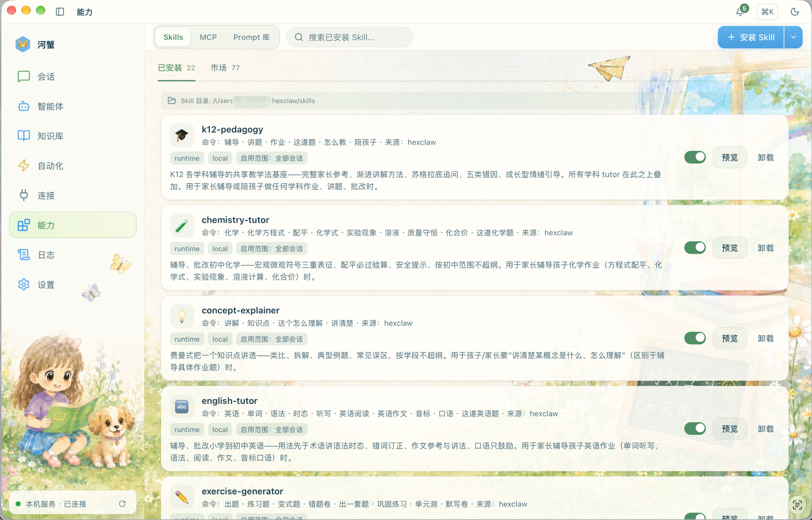The width and height of the screenshot is (812, 520).
Task: Refresh the local service connection
Action: [122, 504]
